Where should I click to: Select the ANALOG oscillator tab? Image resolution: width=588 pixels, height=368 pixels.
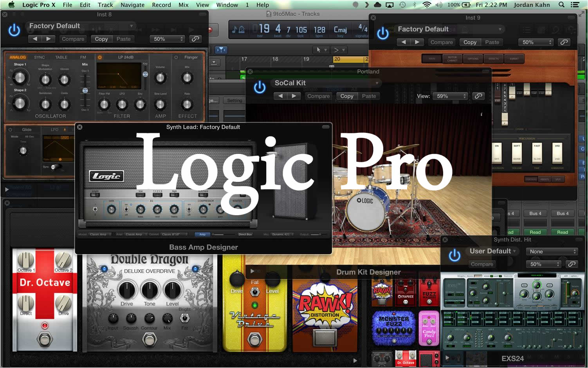18,57
